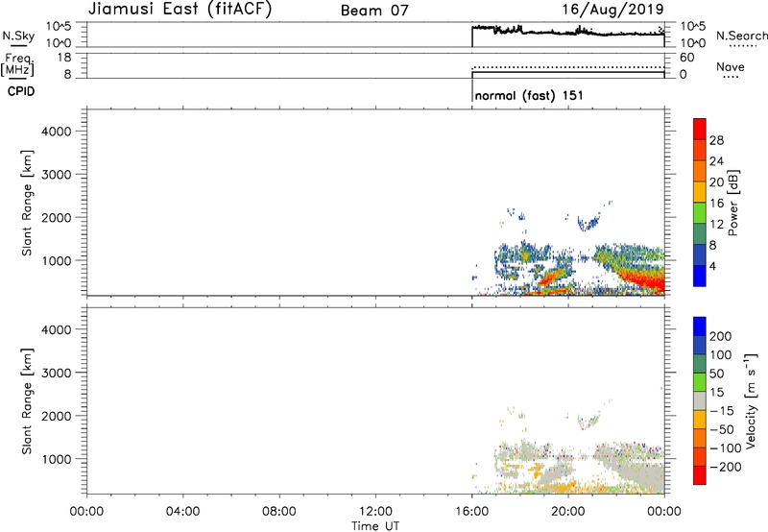Click the '2000' tick of the power panel
Image resolution: width=768 pixels, height=532 pixels.
pyautogui.click(x=57, y=217)
